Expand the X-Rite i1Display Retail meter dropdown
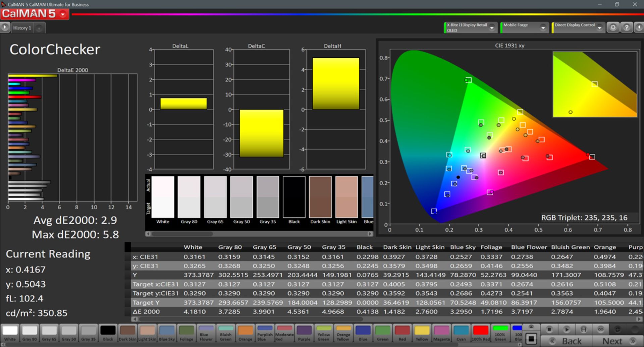This screenshot has height=347, width=644. pos(492,28)
